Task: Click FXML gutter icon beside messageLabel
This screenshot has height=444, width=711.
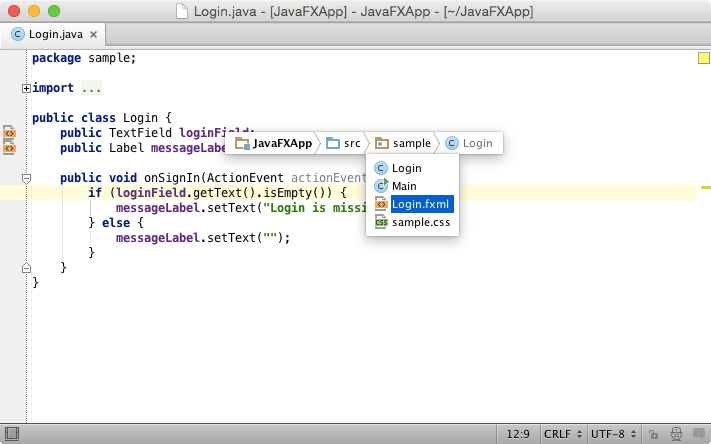Action: coord(10,148)
